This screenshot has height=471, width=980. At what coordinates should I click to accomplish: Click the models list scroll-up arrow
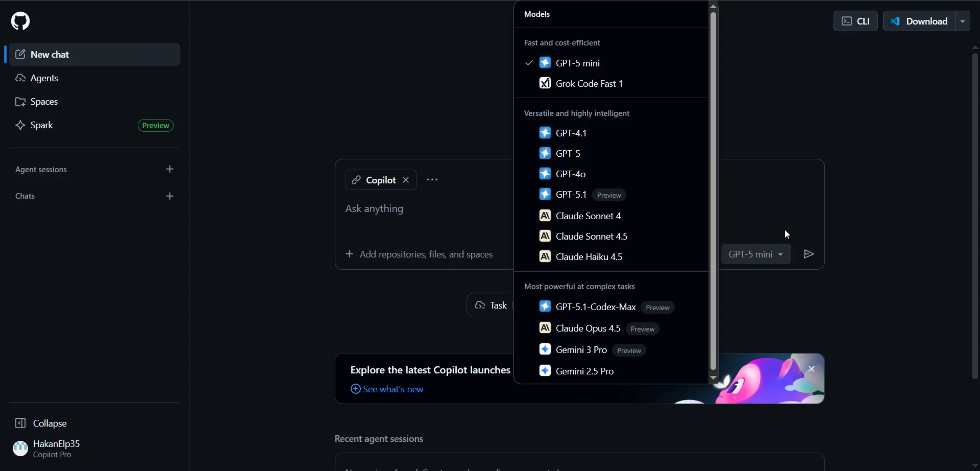coord(714,6)
